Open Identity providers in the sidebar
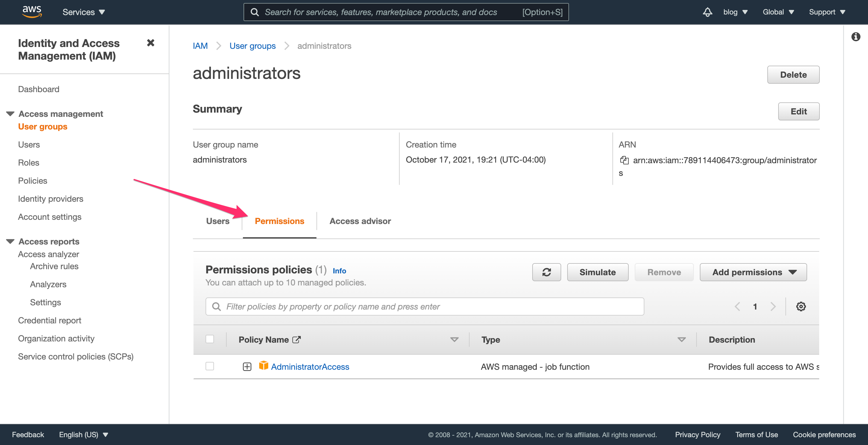This screenshot has width=868, height=445. pyautogui.click(x=51, y=199)
